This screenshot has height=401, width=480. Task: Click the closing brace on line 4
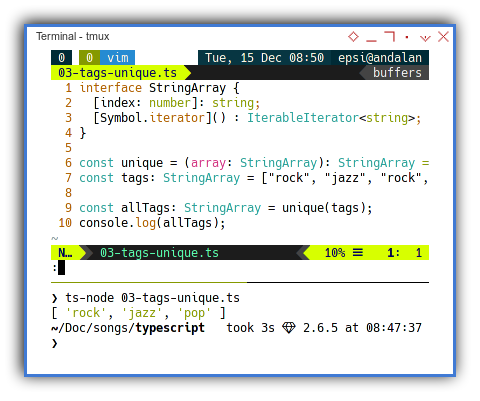pyautogui.click(x=83, y=133)
